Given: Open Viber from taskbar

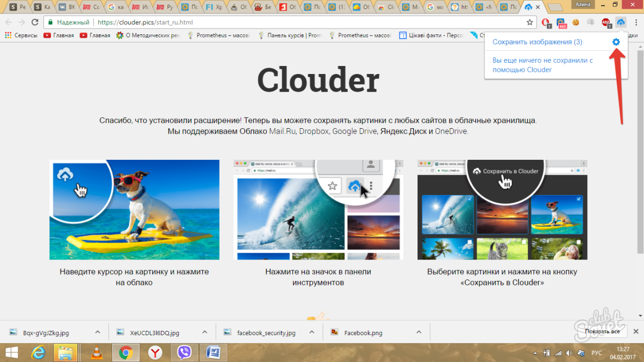Looking at the screenshot, I should [185, 352].
